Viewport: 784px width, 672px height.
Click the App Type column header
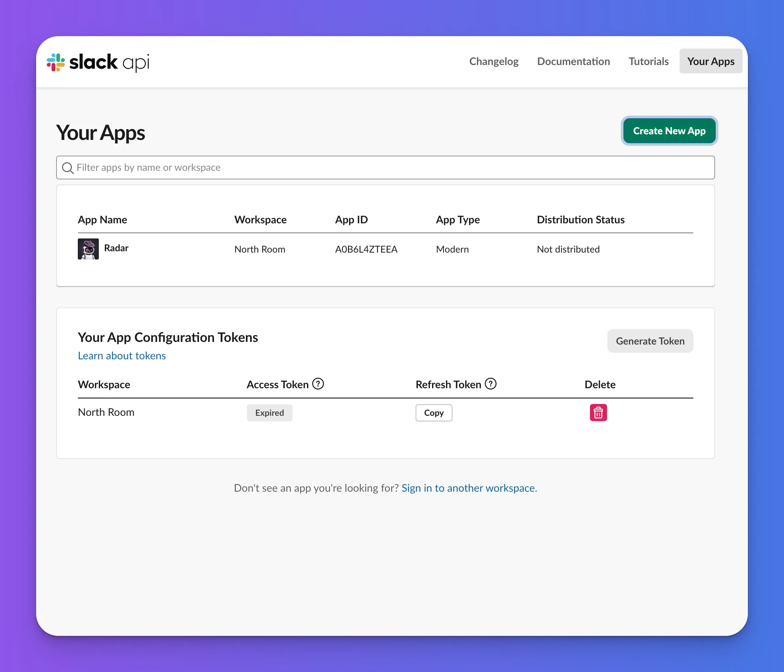(457, 220)
